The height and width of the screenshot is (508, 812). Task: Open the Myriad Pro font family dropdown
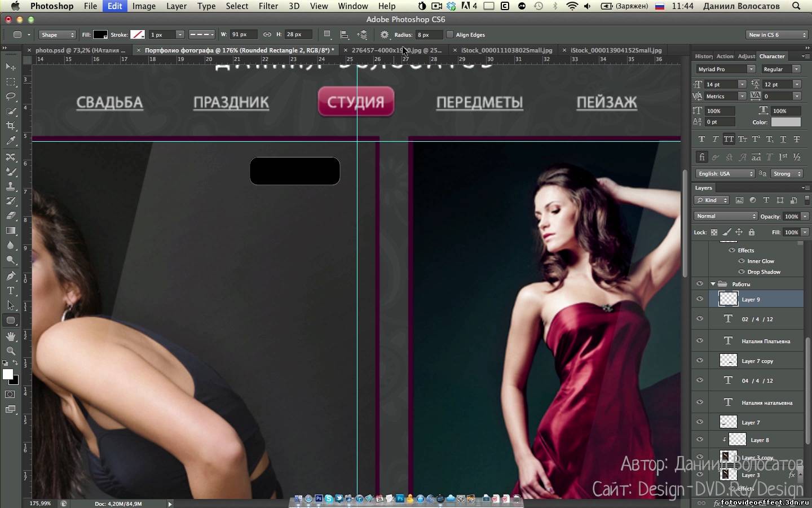(x=725, y=69)
